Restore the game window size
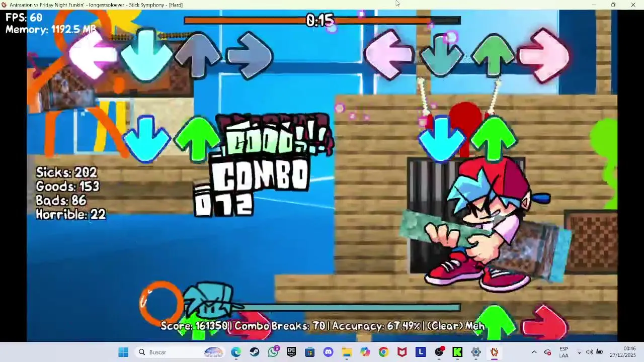The height and width of the screenshot is (362, 644). (613, 5)
